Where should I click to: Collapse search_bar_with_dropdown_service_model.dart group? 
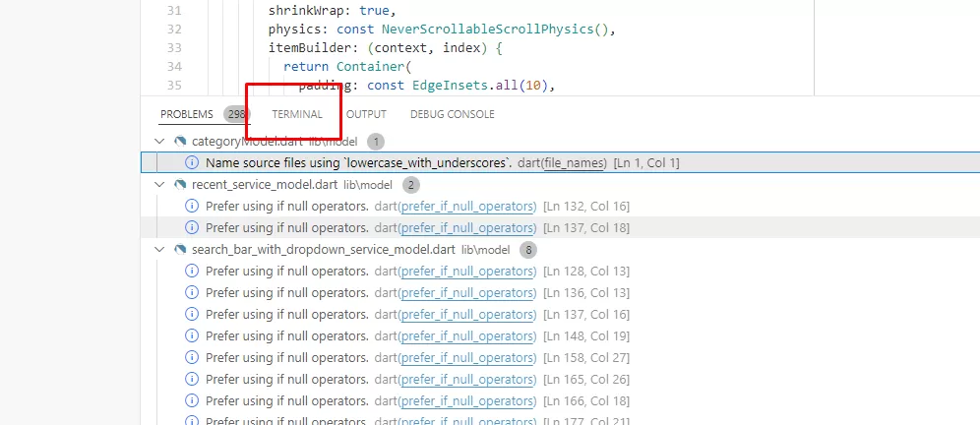pos(160,250)
